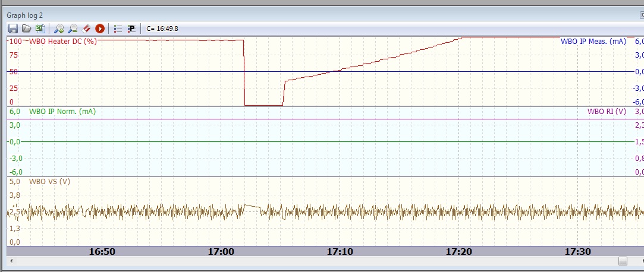The width and height of the screenshot is (644, 272).
Task: Open a log file with the folder icon
Action: point(26,28)
